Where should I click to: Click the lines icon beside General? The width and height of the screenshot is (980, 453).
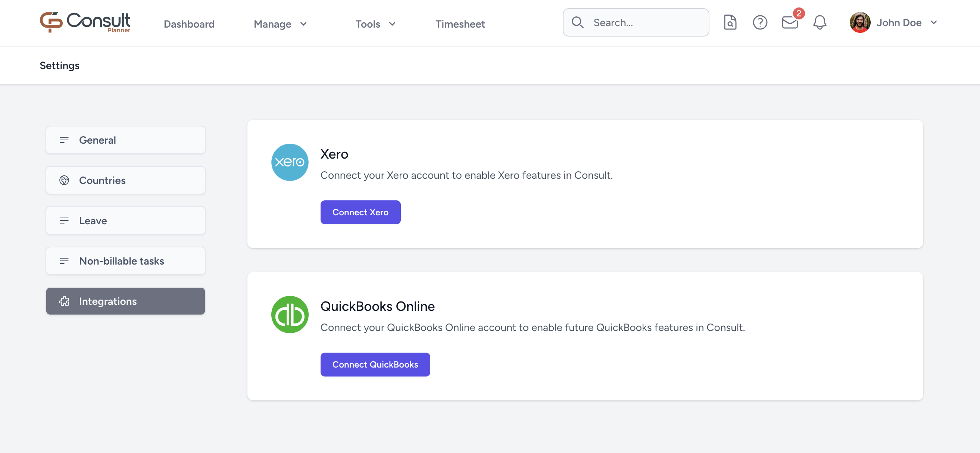pyautogui.click(x=64, y=140)
